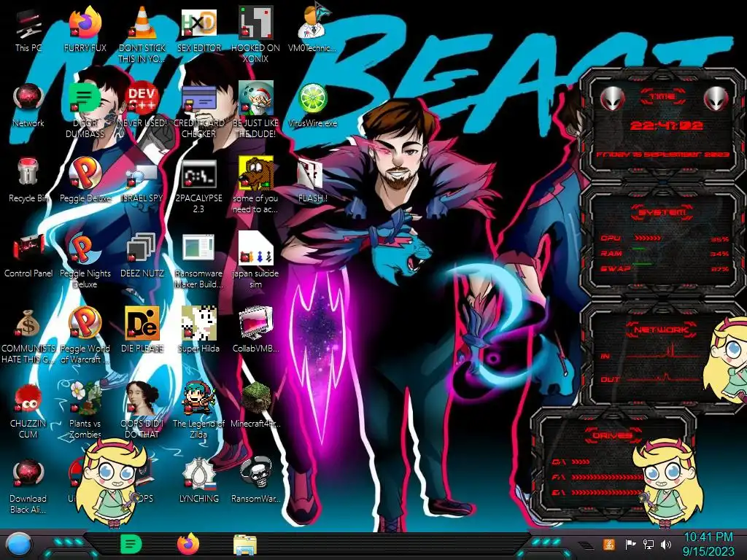
Task: Click the NETWORK widget header
Action: (661, 330)
